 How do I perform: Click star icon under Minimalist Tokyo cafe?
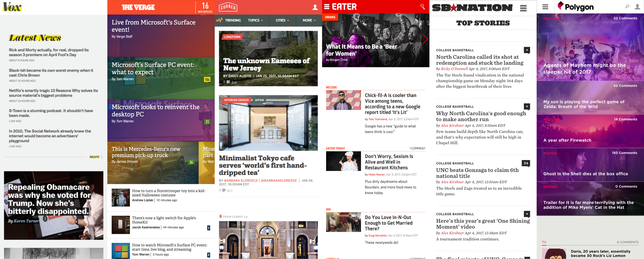[x=231, y=191]
